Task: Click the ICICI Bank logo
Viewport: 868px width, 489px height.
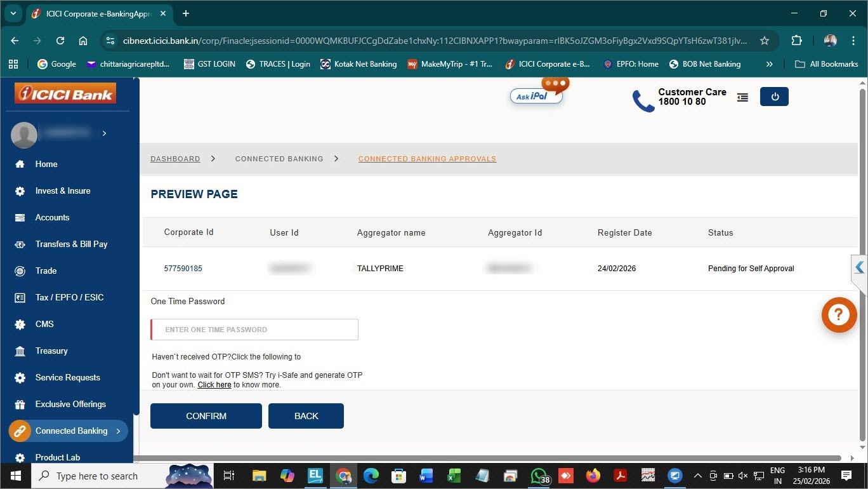Action: 65,93
